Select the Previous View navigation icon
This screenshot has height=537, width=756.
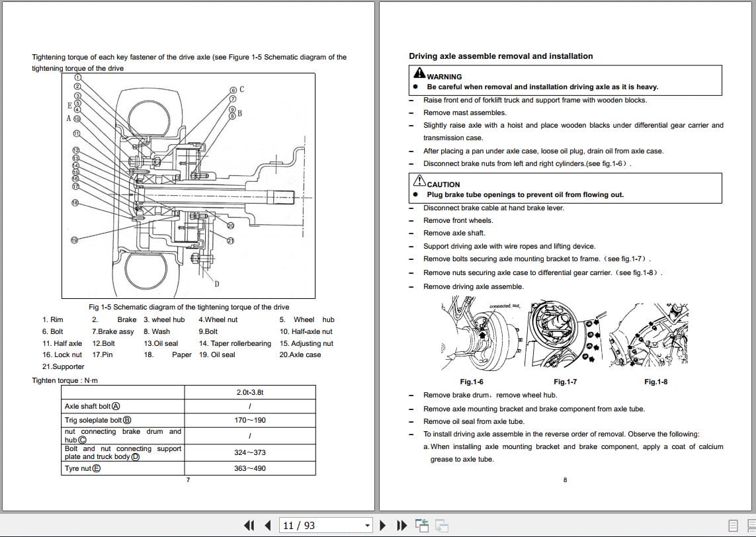point(422,524)
